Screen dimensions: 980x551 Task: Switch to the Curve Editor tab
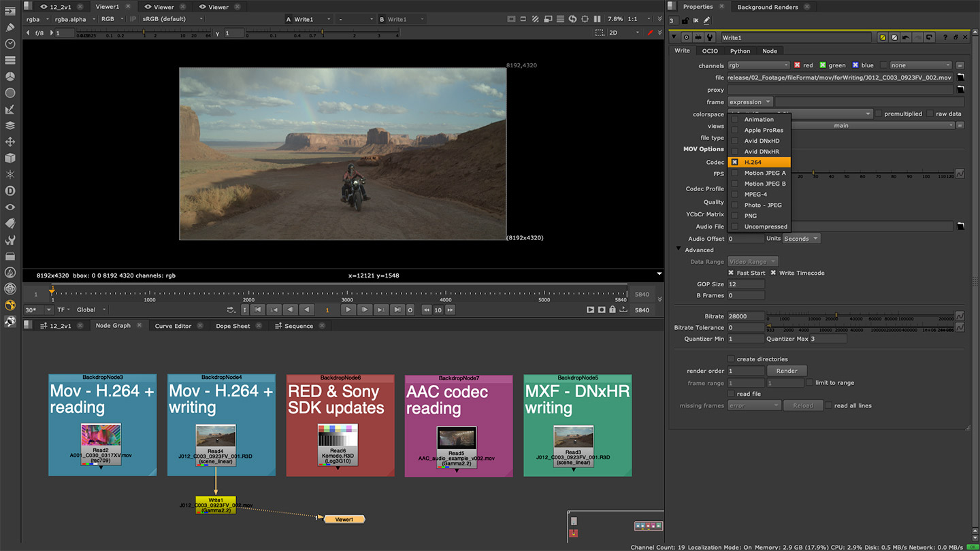[173, 326]
